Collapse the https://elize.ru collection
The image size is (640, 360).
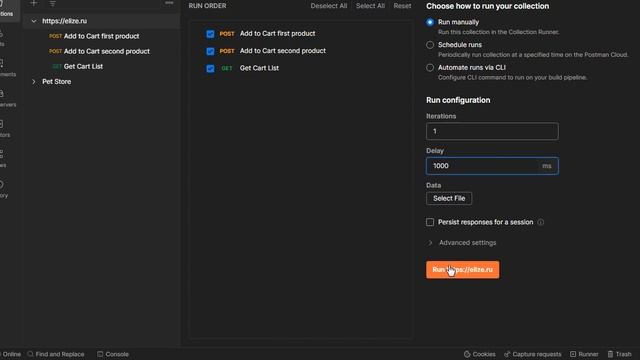click(x=34, y=21)
